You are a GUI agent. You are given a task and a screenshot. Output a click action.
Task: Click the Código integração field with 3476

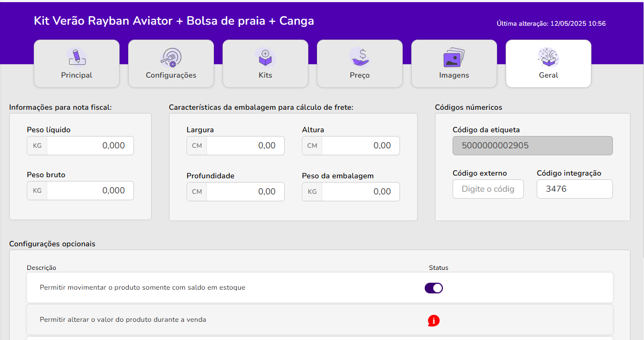point(575,189)
